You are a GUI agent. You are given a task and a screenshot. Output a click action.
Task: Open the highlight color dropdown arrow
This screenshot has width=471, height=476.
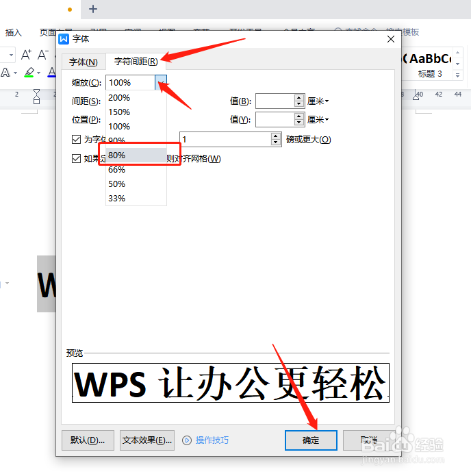click(x=38, y=73)
